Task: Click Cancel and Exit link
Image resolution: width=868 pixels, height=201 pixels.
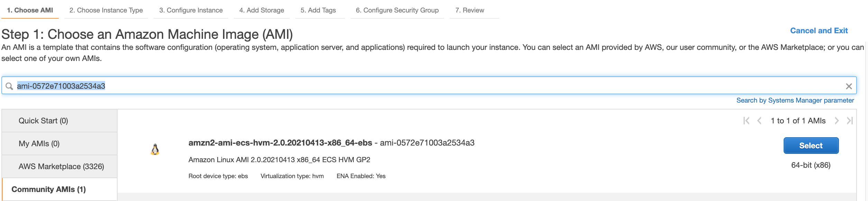Action: tap(819, 31)
